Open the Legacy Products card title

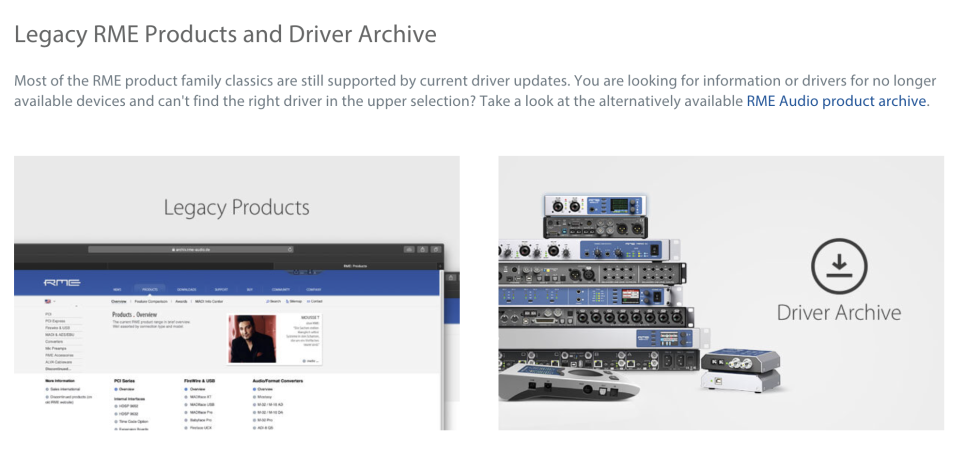(237, 208)
